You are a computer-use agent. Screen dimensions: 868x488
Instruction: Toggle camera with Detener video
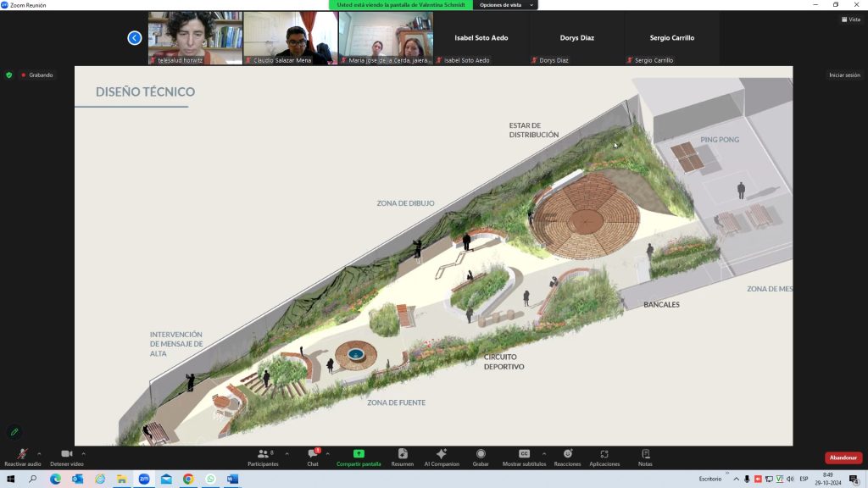66,457
